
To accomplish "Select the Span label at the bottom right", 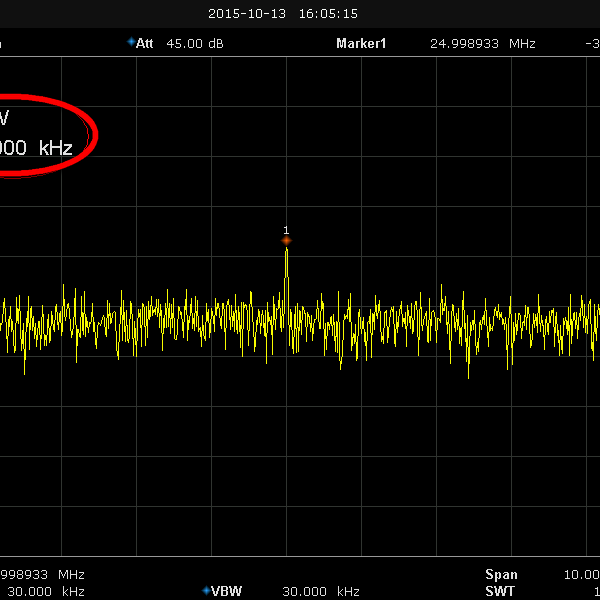I will pyautogui.click(x=501, y=574).
